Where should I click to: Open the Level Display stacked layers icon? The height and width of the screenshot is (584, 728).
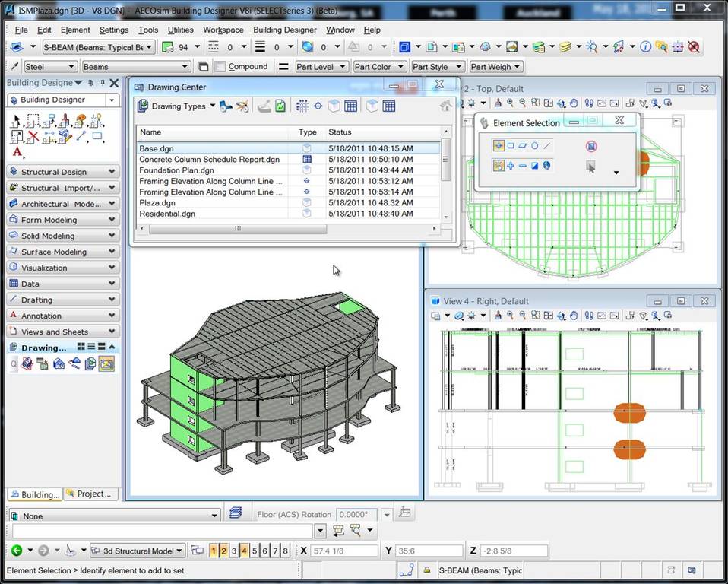565,47
